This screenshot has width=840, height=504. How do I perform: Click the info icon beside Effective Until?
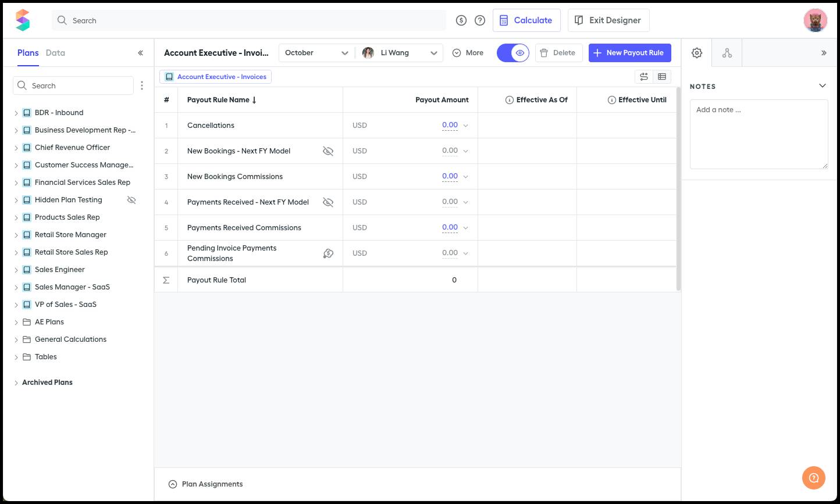point(612,100)
